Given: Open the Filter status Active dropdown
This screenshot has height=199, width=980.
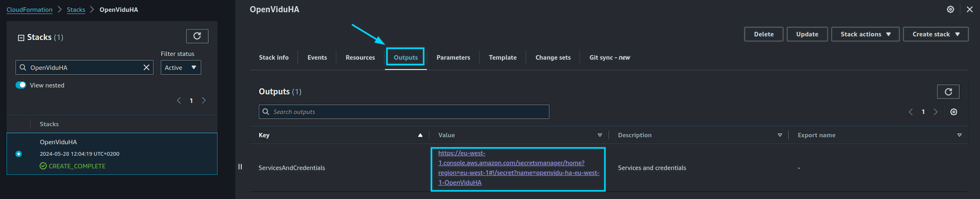Looking at the screenshot, I should 181,68.
